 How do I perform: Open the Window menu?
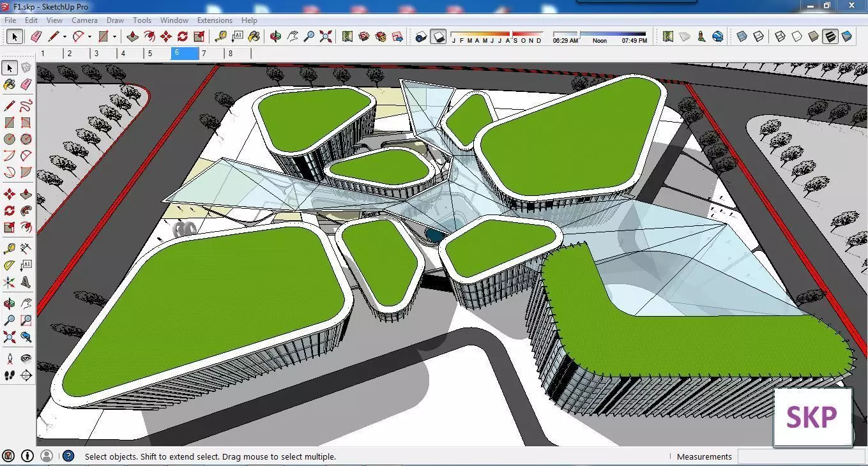(174, 20)
